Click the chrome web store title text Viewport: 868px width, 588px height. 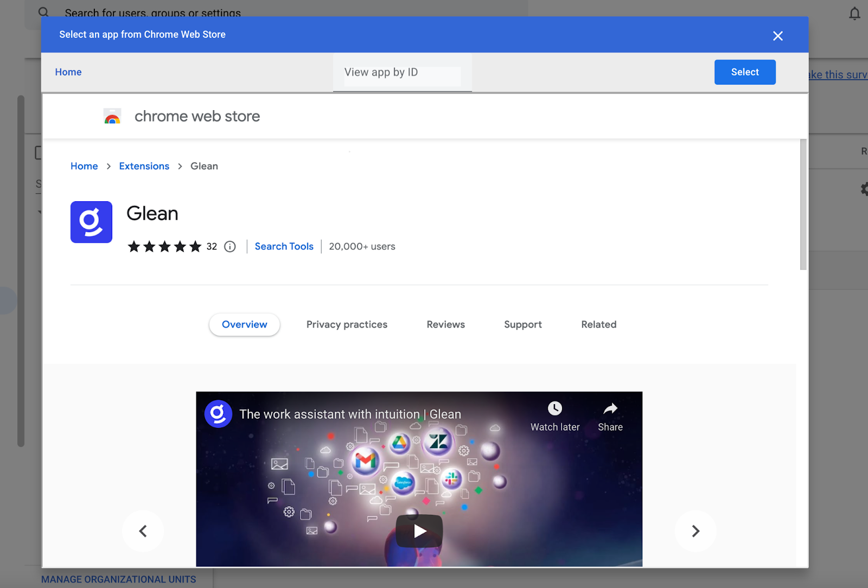click(x=197, y=116)
